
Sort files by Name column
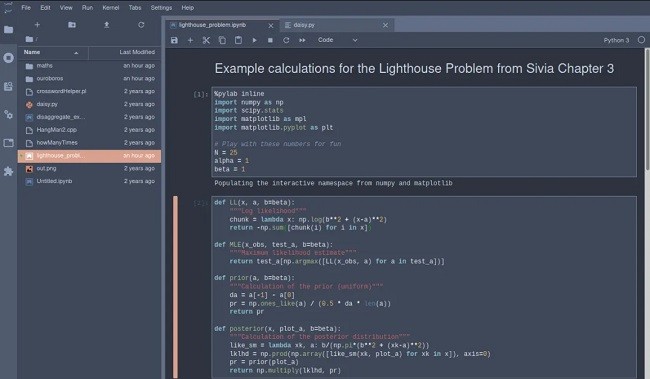pyautogui.click(x=53, y=52)
